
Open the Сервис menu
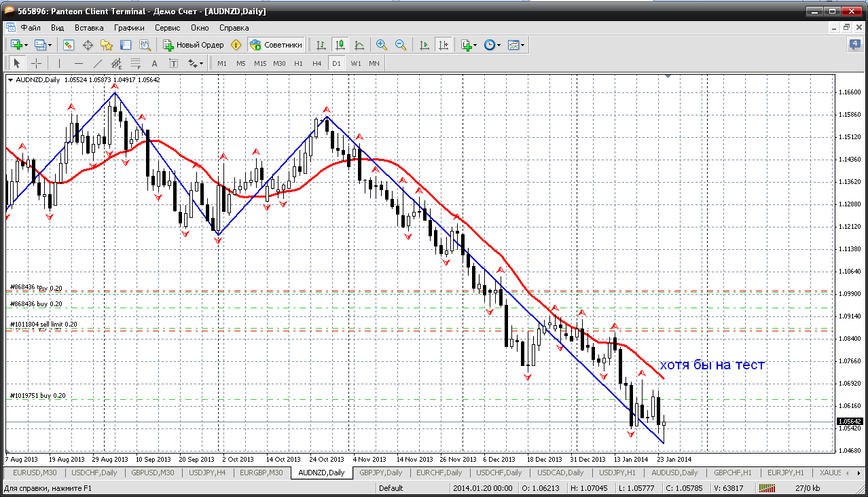(x=167, y=28)
